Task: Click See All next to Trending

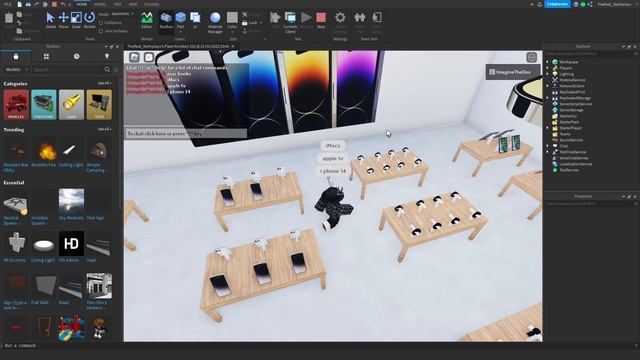Action: pos(104,129)
